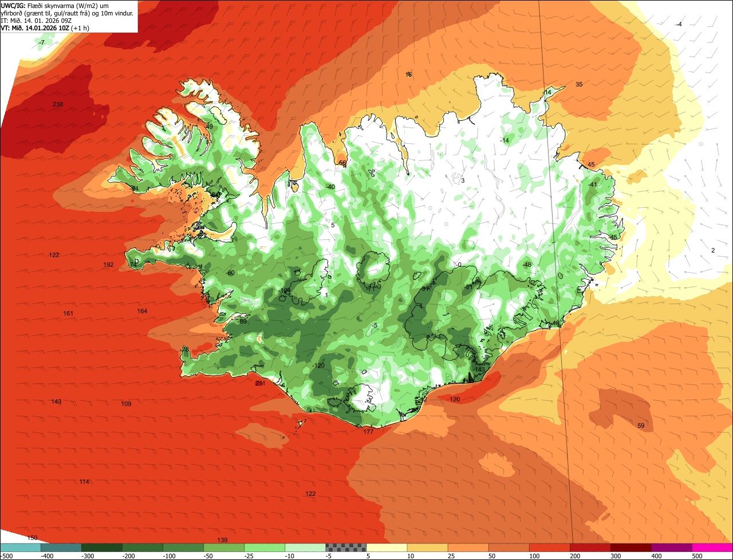Click the line mentioning '10m vindur'
The image size is (733, 560).
tap(67, 13)
